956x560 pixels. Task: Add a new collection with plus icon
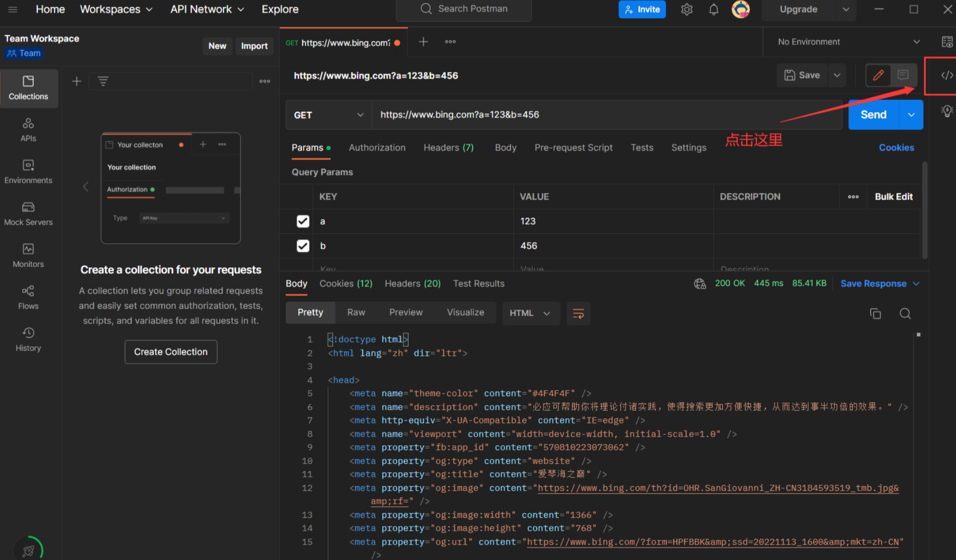77,81
